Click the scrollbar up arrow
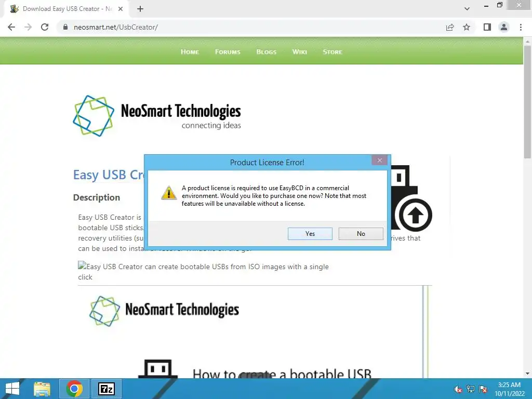 (527, 41)
